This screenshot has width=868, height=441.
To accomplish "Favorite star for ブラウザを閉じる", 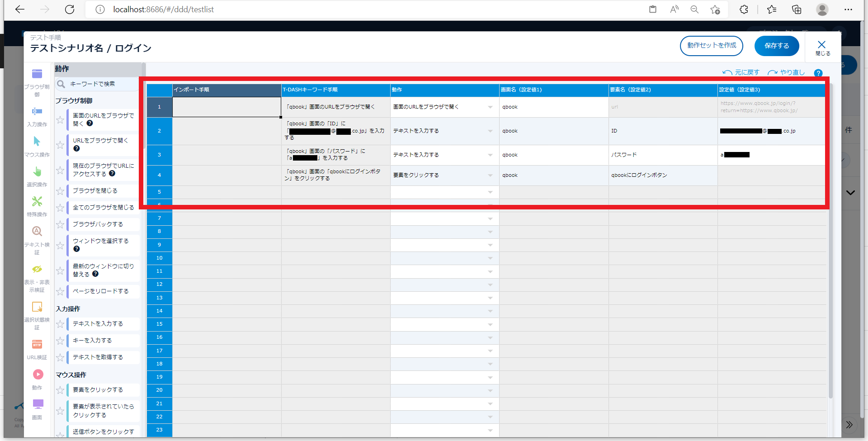I will [x=60, y=191].
